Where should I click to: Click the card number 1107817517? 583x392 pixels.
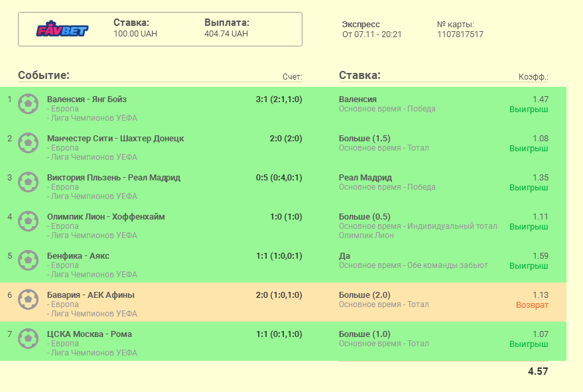point(460,34)
